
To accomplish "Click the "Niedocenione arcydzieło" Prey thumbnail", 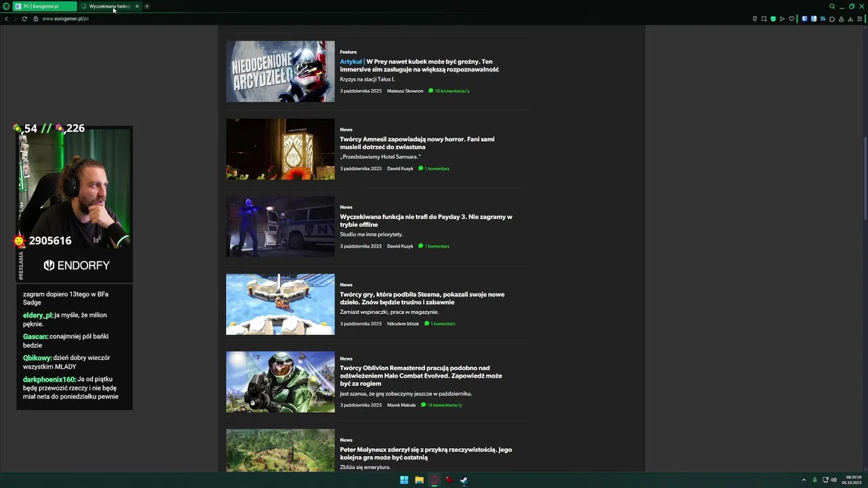I will point(280,71).
